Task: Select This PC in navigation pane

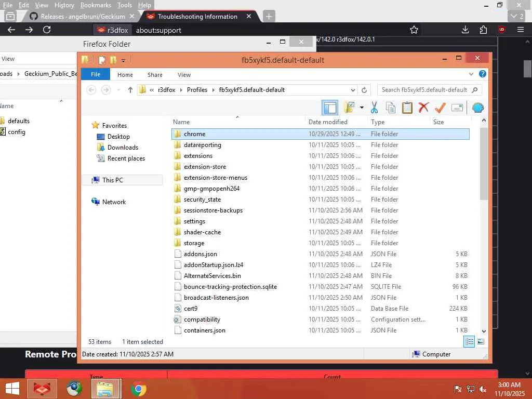Action: [x=112, y=180]
